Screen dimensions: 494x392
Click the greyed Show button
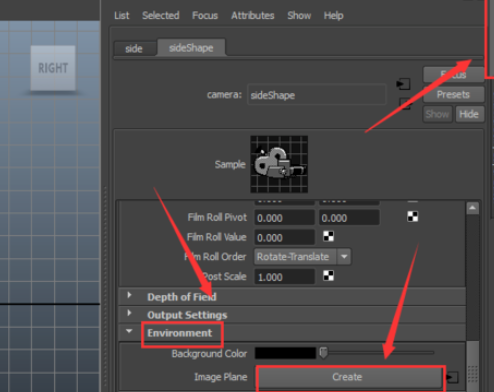click(x=437, y=114)
